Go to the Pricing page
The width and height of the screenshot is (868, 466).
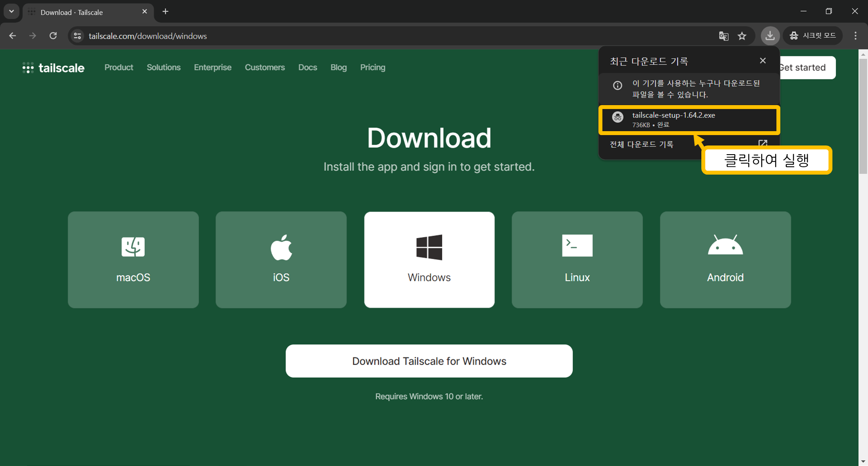coord(373,67)
